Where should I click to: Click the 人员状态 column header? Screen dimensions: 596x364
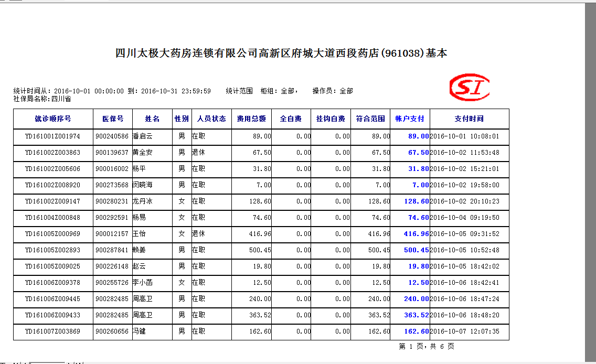tap(211, 119)
